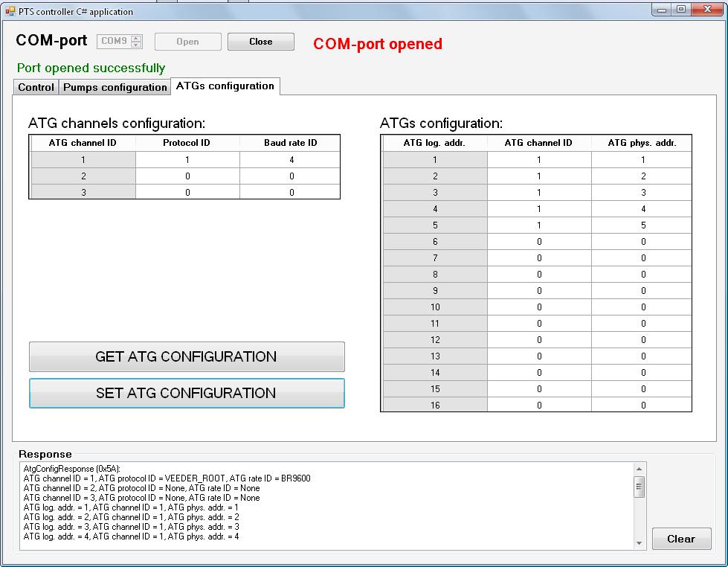The height and width of the screenshot is (567, 728).
Task: Edit Baud rate ID cell for channel 1
Action: [x=291, y=160]
